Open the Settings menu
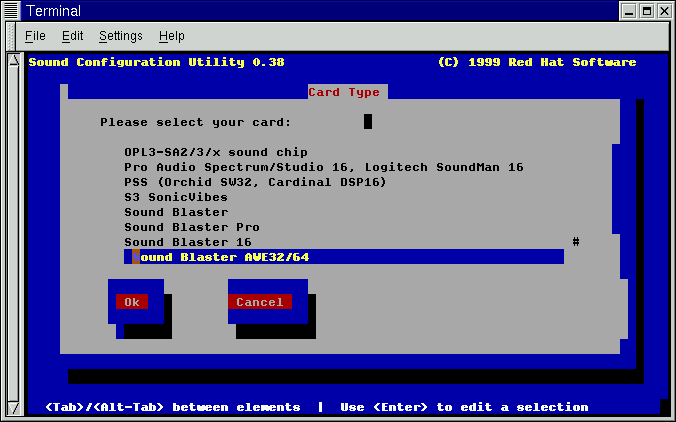This screenshot has height=422, width=676. click(x=120, y=36)
